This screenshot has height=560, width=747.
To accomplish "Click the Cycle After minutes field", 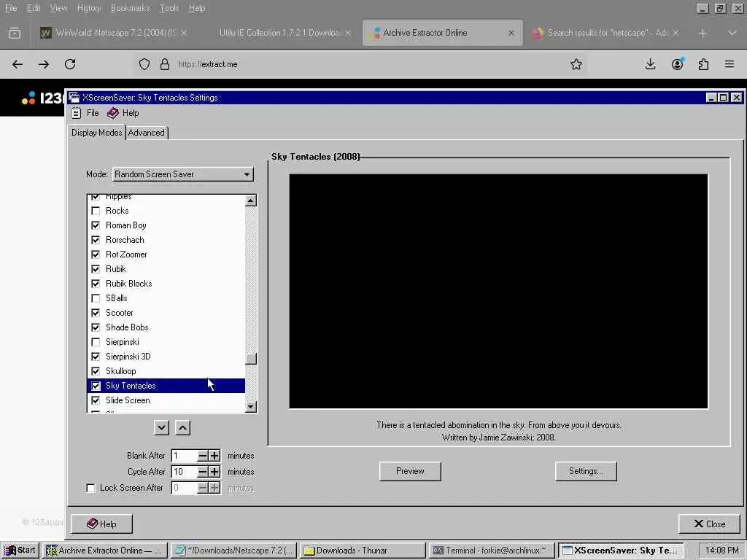I will 184,472.
